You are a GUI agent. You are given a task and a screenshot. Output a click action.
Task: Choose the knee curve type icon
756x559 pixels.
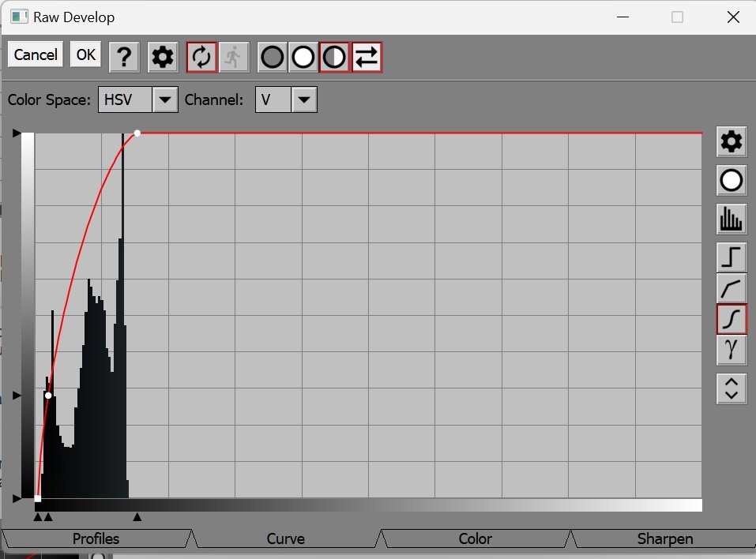coord(732,287)
